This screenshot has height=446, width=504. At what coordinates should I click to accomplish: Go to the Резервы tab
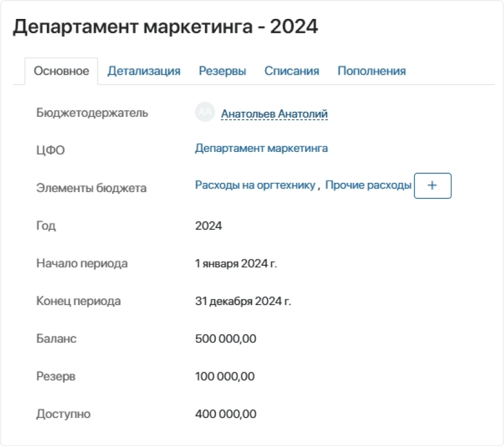coord(222,71)
